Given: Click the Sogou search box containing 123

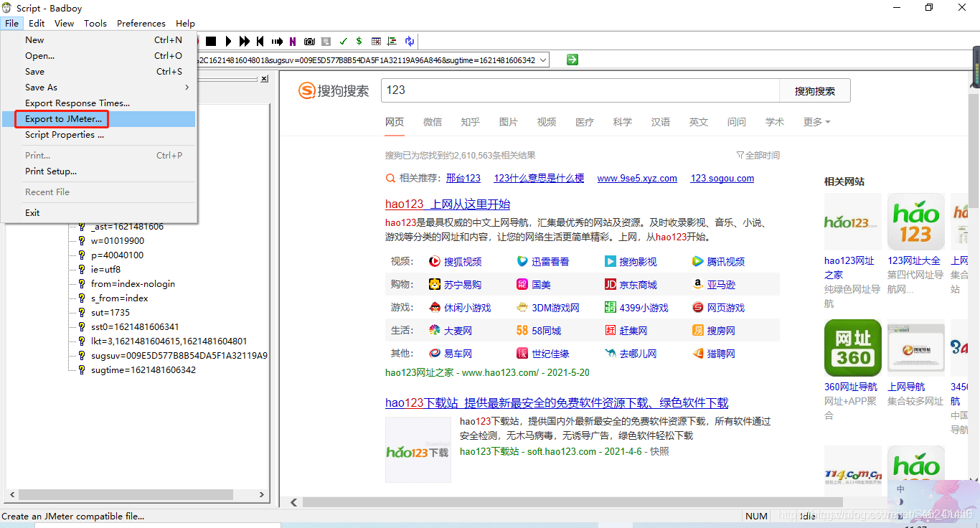Looking at the screenshot, I should (x=580, y=90).
